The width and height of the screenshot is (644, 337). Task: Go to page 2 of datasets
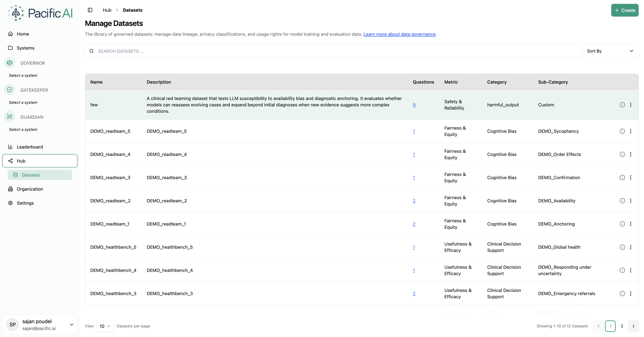pos(622,326)
